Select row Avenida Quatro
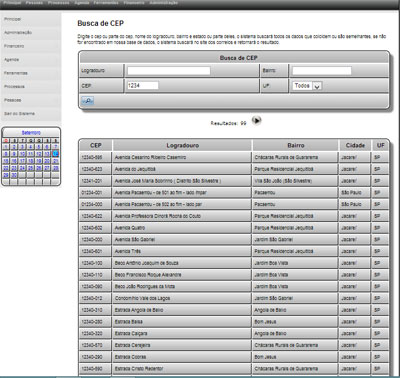Viewport: 400px width, 378px height. tap(234, 228)
